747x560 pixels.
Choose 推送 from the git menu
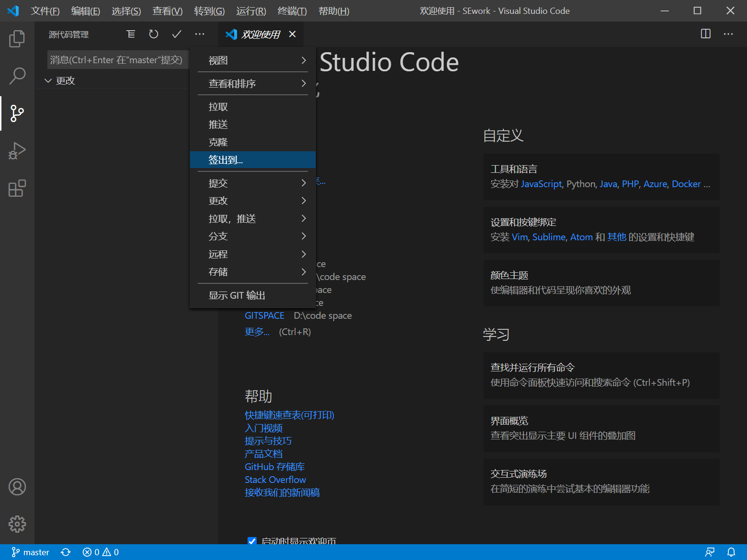253,124
